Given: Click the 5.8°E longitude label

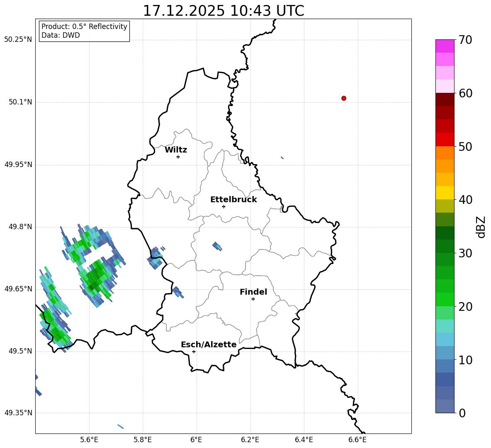Looking at the screenshot, I should pos(143,440).
